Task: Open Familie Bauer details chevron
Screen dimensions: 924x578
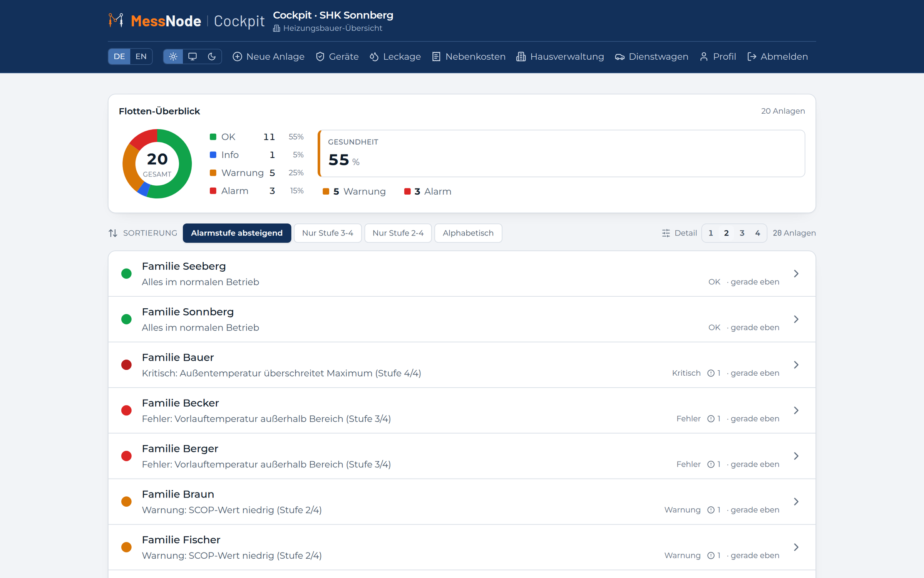Action: click(x=796, y=365)
